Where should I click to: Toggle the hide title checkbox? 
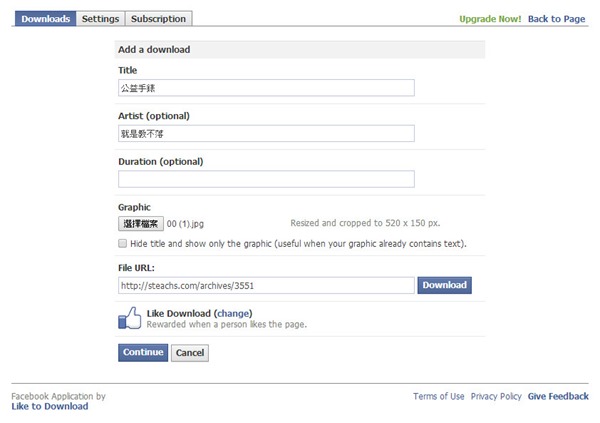[123, 243]
